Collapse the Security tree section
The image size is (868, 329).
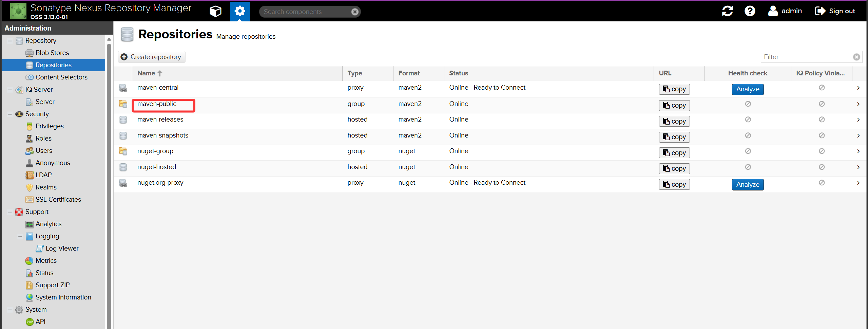click(10, 114)
